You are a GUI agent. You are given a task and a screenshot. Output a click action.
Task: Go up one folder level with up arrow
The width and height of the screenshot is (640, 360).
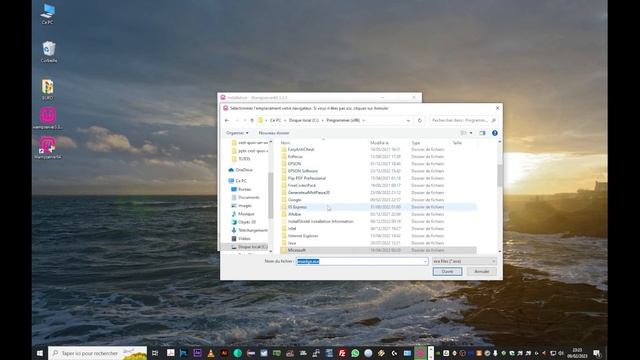tap(252, 120)
